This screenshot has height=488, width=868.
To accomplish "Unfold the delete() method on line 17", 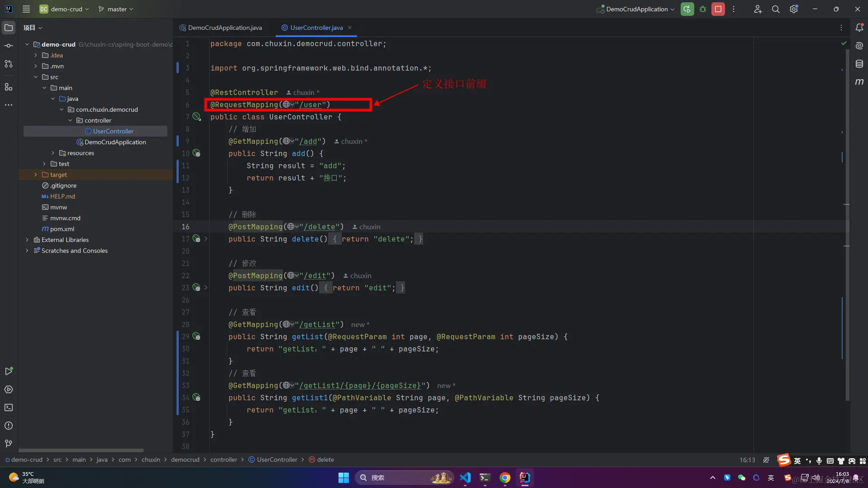I will coord(206,239).
